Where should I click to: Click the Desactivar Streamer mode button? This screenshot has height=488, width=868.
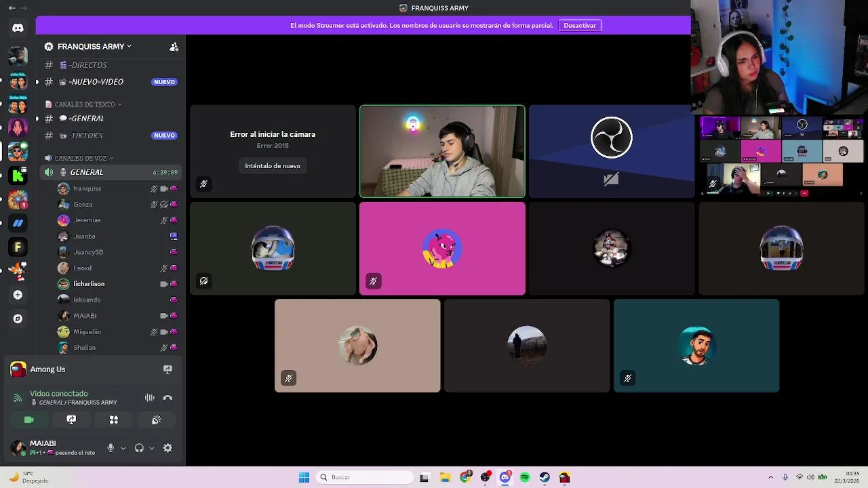coord(580,25)
